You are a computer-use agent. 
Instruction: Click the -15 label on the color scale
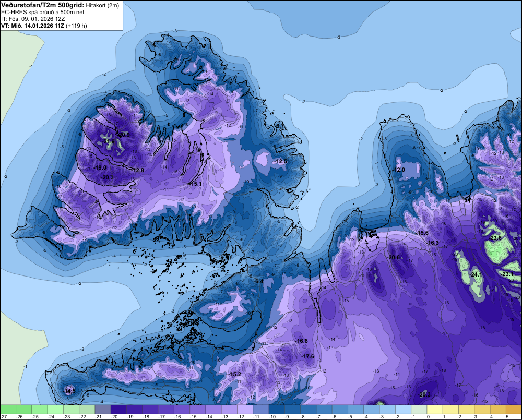click(x=193, y=417)
